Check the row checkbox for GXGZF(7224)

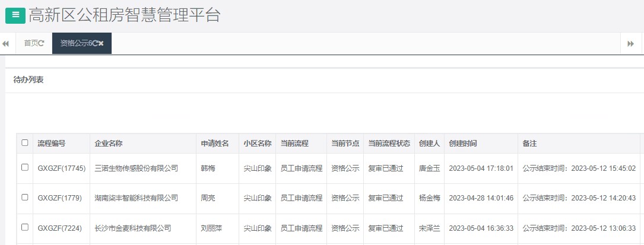click(25, 227)
